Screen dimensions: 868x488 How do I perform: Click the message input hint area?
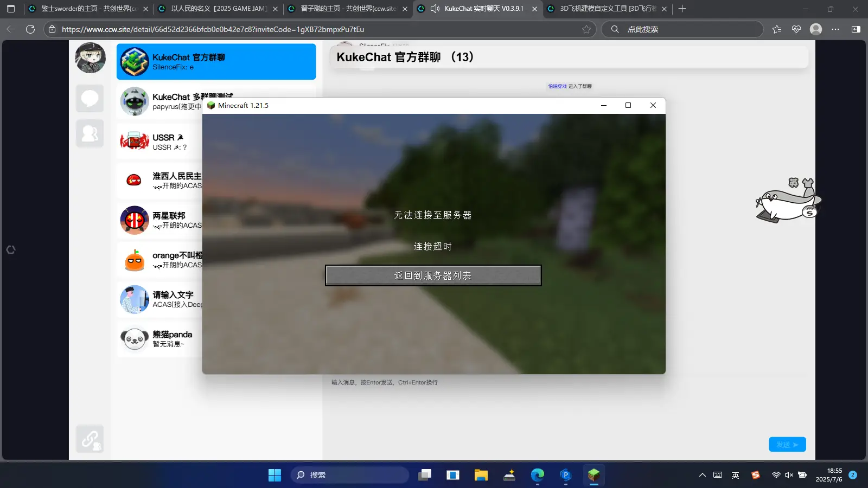385,382
